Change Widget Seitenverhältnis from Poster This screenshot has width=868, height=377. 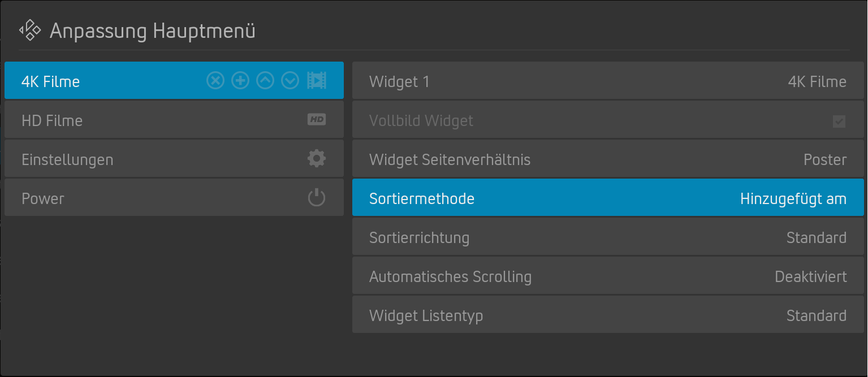[x=824, y=159]
